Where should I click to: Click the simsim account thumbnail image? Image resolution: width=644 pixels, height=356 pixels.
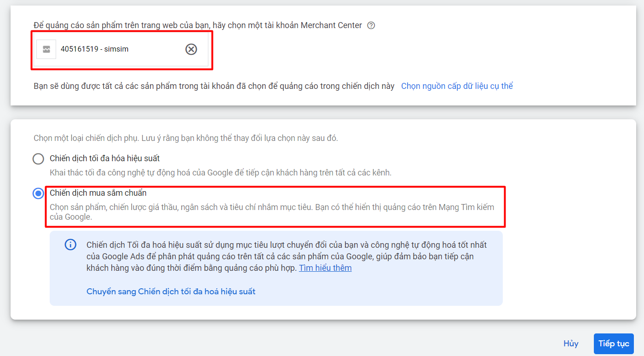tap(46, 49)
